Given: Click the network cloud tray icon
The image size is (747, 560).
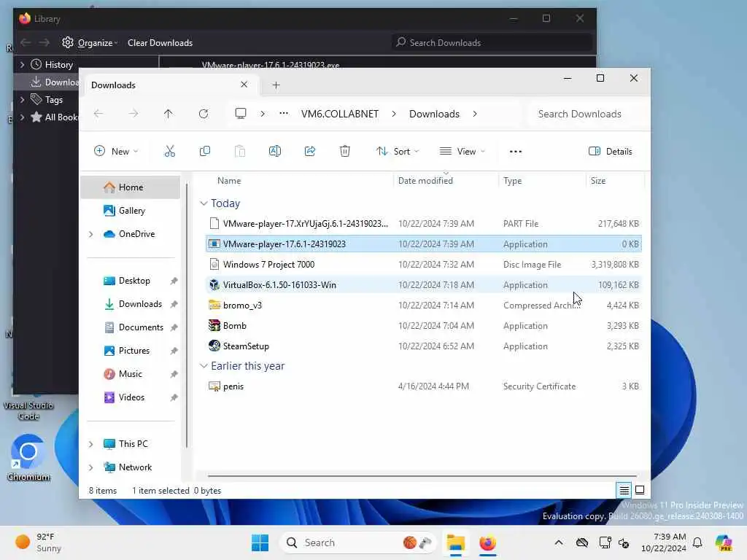Looking at the screenshot, I should [x=582, y=542].
